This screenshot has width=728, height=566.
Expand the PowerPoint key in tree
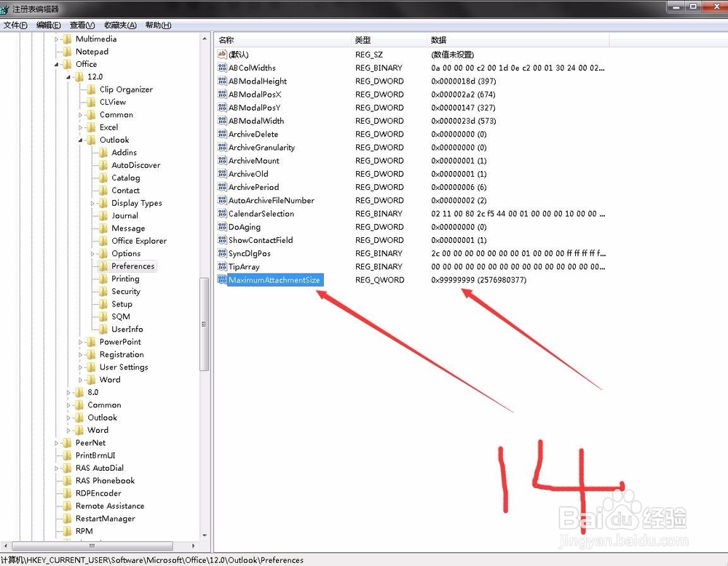(82, 342)
